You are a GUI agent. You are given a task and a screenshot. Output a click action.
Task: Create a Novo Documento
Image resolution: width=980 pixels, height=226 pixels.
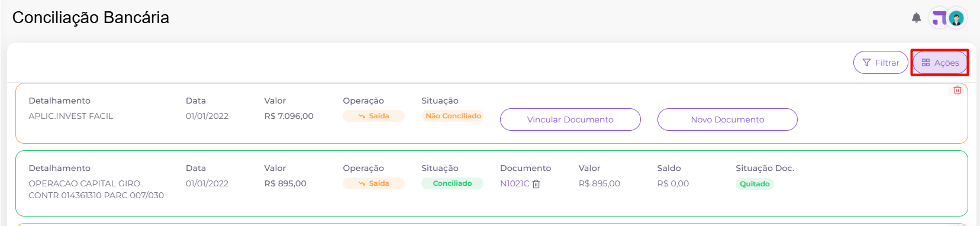tap(727, 120)
